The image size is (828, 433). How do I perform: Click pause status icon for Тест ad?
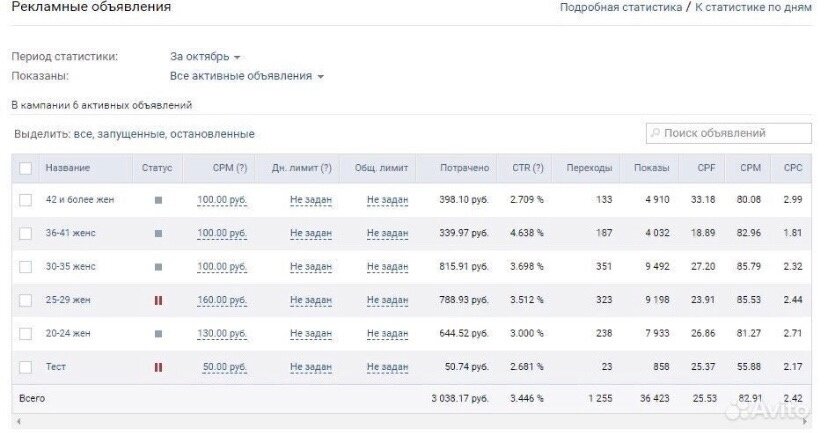(x=158, y=367)
